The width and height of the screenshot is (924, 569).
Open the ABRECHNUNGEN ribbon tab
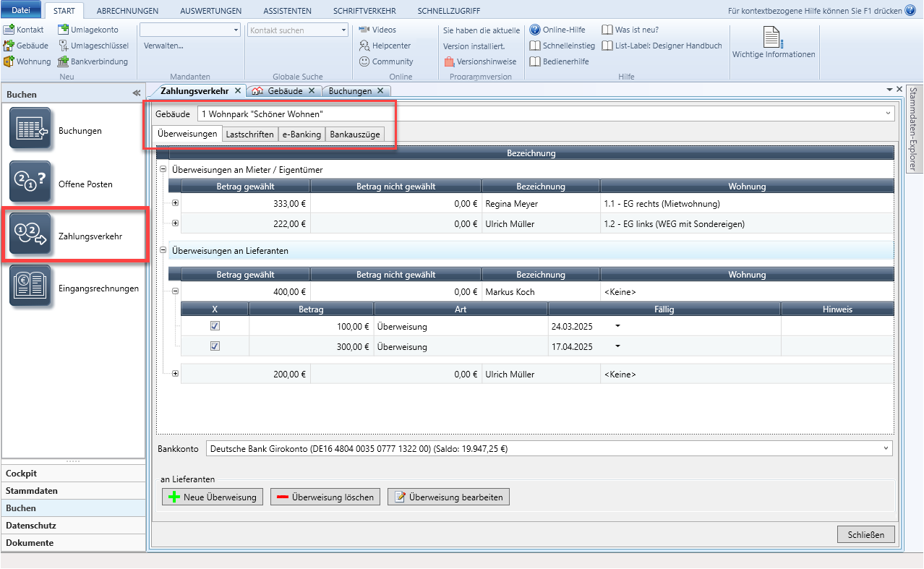(x=128, y=11)
